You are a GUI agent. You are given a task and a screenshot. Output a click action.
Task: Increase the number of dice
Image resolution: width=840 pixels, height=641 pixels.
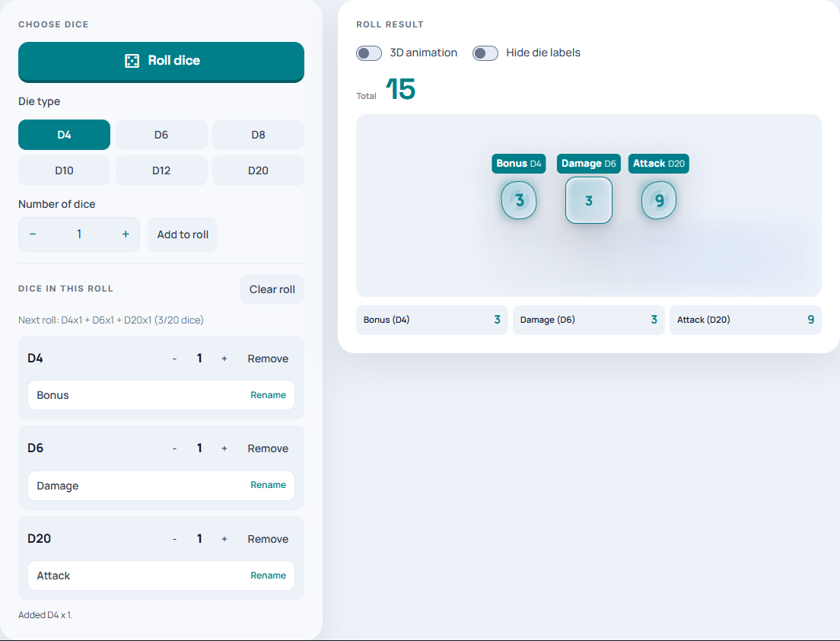[126, 234]
